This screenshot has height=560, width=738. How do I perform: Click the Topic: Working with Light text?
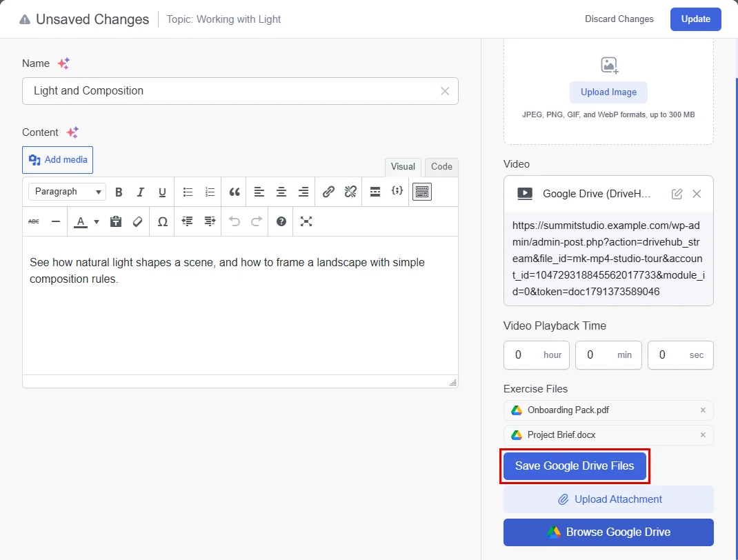click(223, 19)
